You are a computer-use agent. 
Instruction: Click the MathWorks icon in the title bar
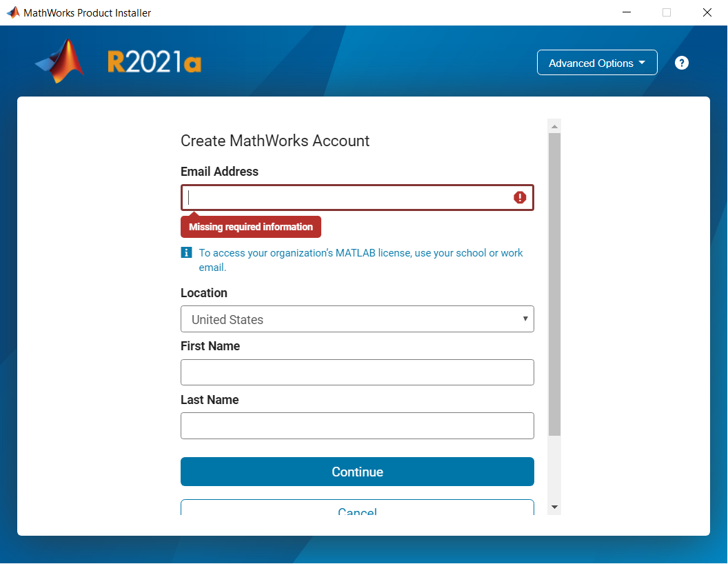[13, 12]
